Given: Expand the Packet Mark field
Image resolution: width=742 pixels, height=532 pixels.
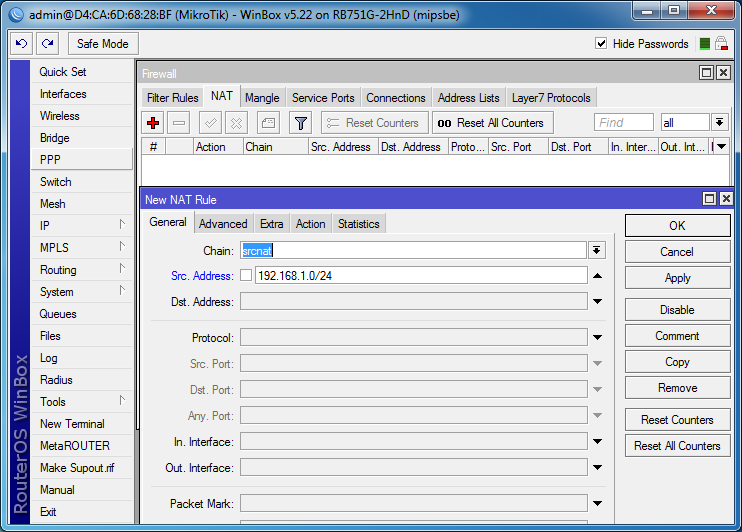Looking at the screenshot, I should tap(598, 504).
